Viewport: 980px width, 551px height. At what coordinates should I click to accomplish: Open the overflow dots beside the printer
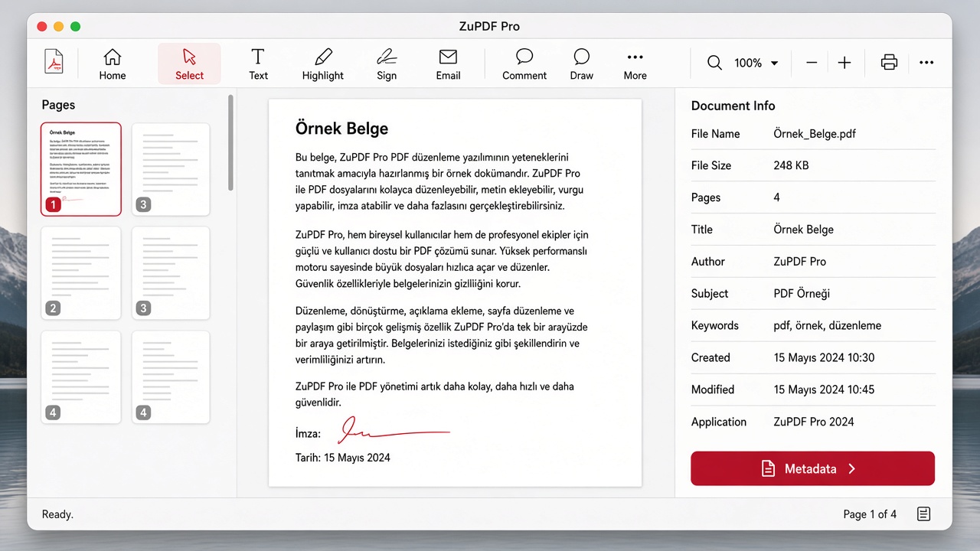pos(926,63)
